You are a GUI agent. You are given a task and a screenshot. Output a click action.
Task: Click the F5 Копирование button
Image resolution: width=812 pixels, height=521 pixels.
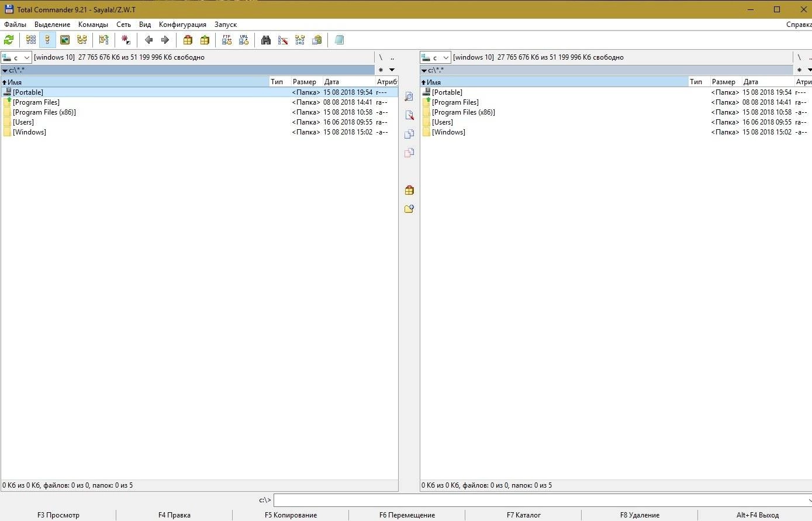(x=291, y=515)
